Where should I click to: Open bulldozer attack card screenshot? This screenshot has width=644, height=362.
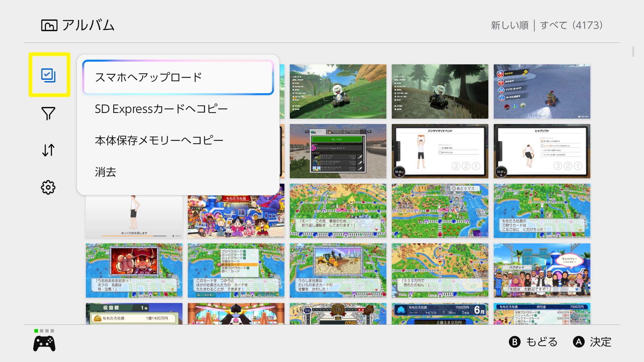tap(338, 270)
